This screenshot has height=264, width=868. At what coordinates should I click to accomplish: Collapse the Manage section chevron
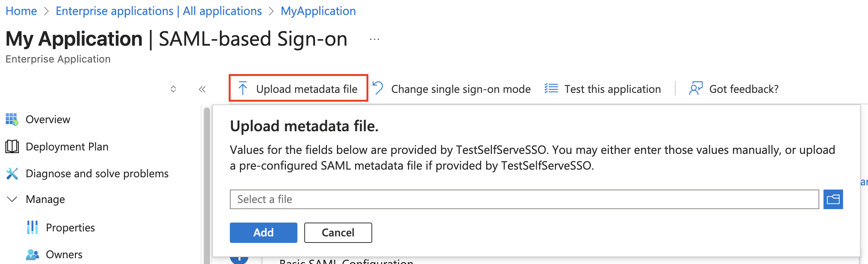(12, 199)
